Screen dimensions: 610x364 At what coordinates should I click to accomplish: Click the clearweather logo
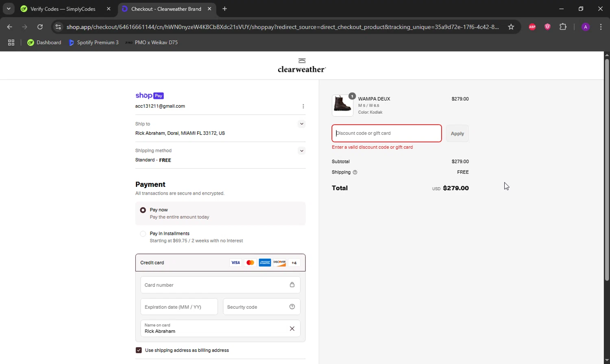click(x=302, y=65)
